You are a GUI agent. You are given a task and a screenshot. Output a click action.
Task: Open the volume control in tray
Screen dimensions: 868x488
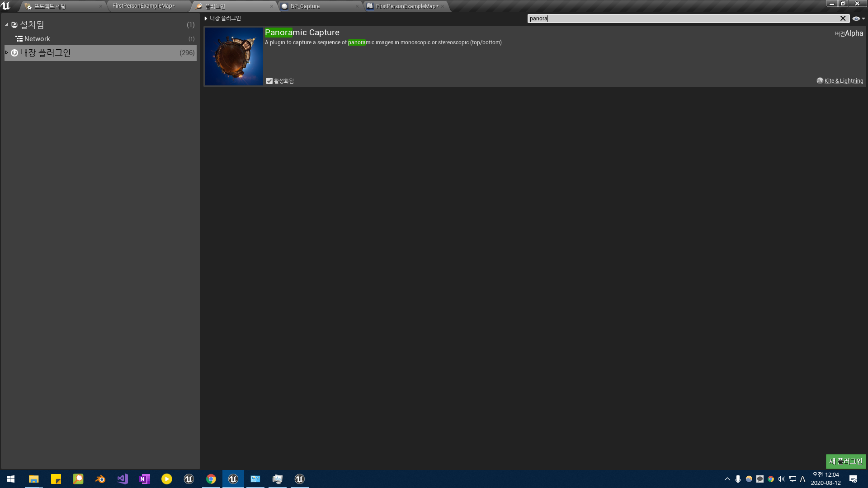tap(781, 479)
